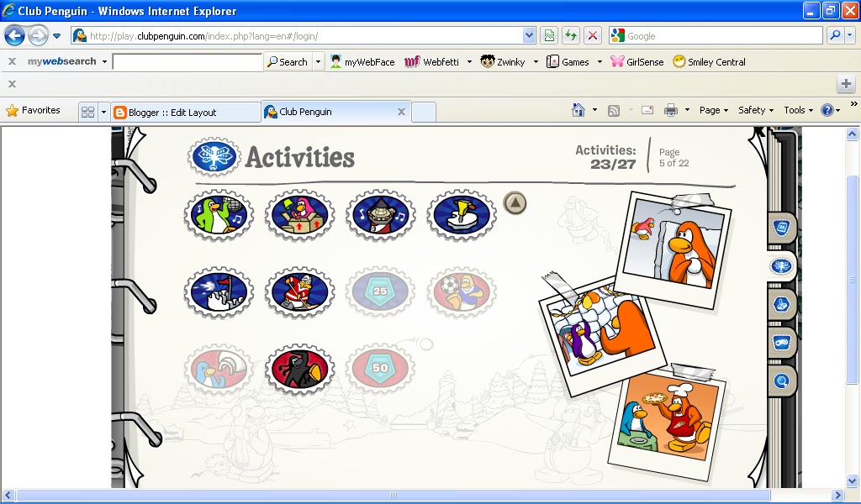
Task: Click the plus button on toolbar row
Action: pyautogui.click(x=846, y=84)
